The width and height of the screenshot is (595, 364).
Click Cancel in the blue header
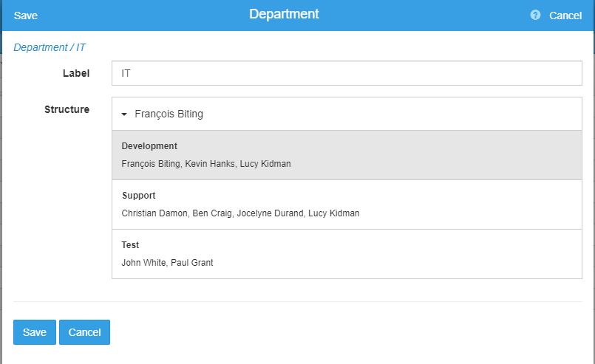565,16
